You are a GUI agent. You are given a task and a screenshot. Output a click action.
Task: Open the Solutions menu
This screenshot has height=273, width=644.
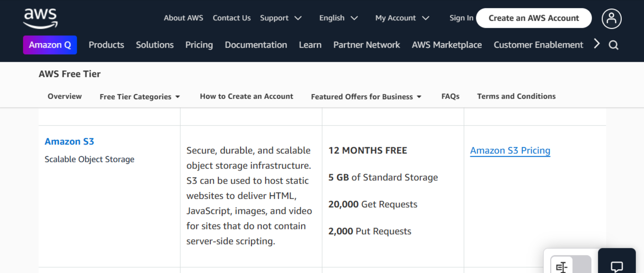(x=155, y=45)
